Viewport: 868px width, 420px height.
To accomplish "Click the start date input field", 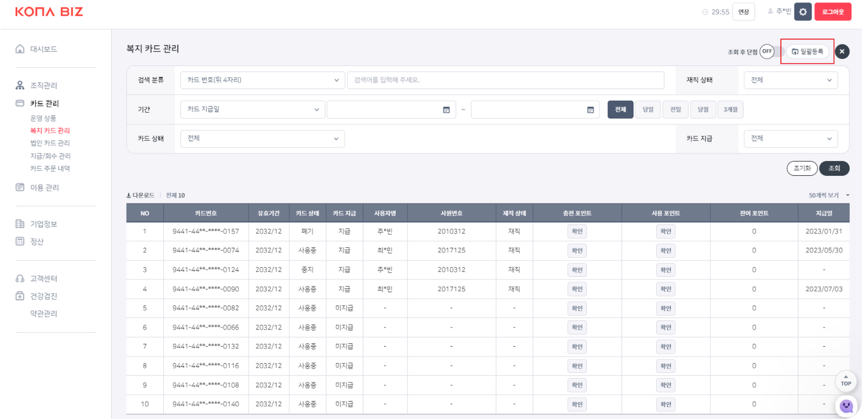I will 391,110.
